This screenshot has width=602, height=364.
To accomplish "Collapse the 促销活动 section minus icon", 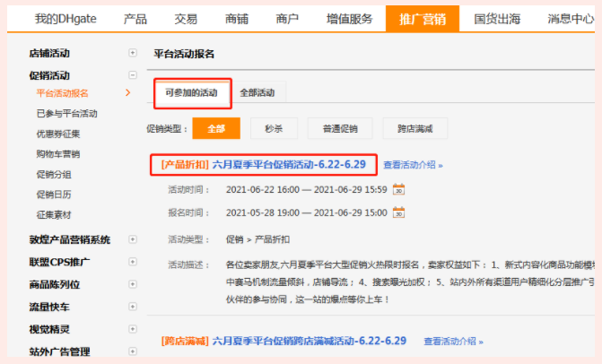I will [133, 75].
